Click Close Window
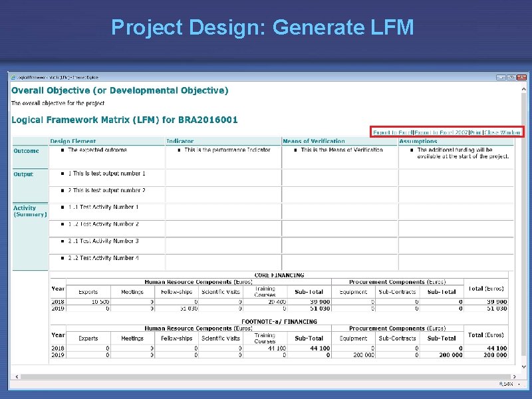 click(x=502, y=131)
